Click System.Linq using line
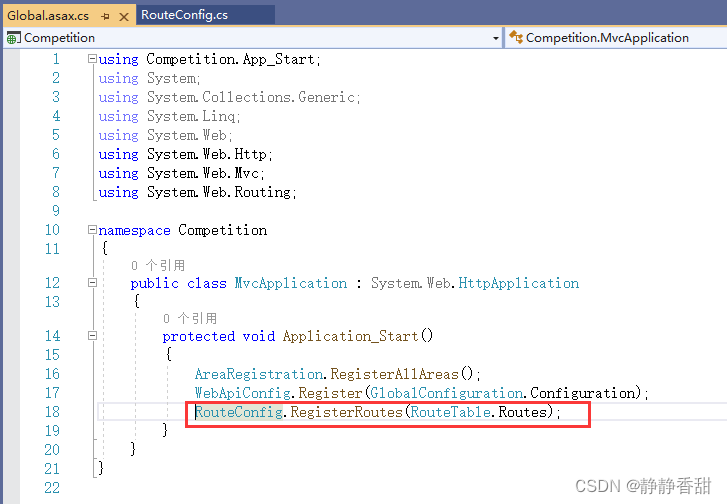Viewport: 727px width, 504px height. pyautogui.click(x=169, y=116)
